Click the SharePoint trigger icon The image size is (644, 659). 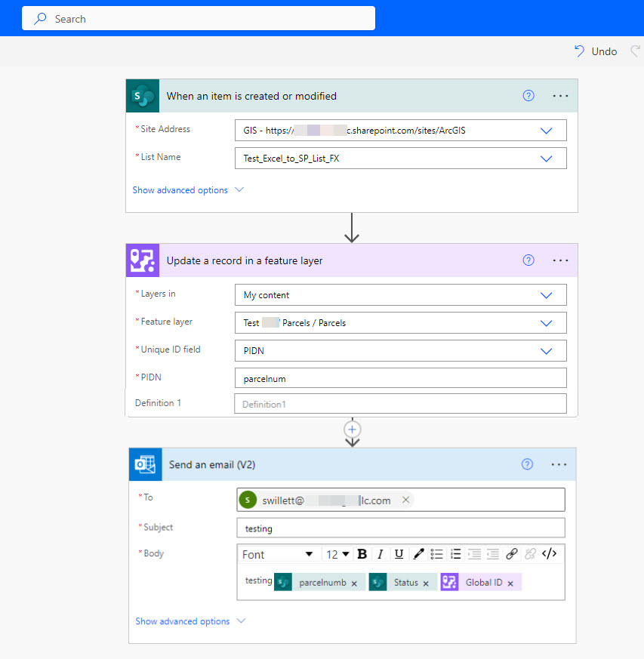click(143, 95)
